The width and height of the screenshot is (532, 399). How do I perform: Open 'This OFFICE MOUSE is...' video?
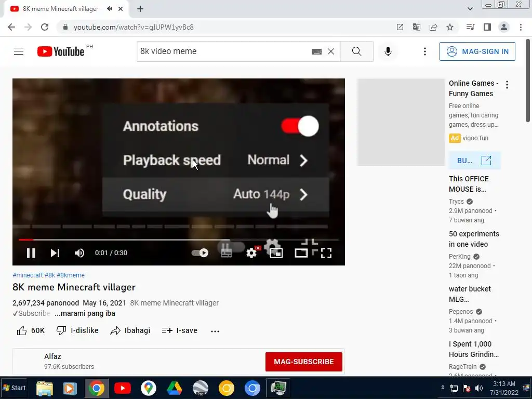(469, 184)
